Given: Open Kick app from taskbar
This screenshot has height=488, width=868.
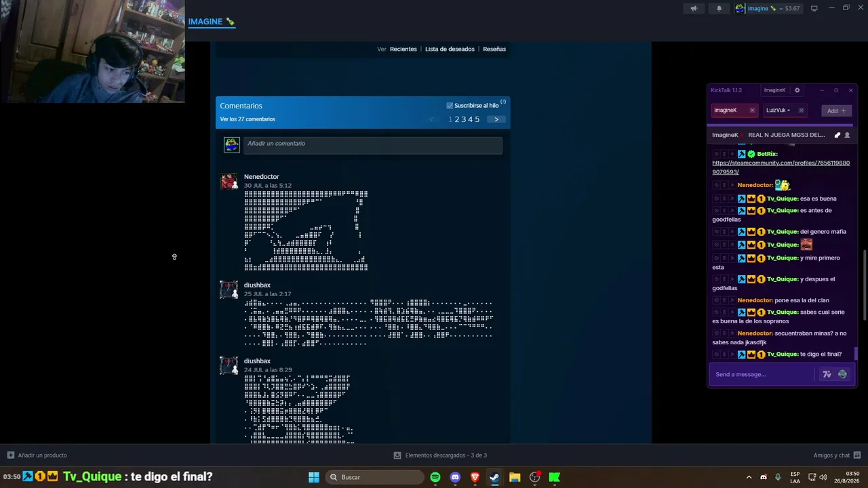Looking at the screenshot, I should (x=554, y=477).
